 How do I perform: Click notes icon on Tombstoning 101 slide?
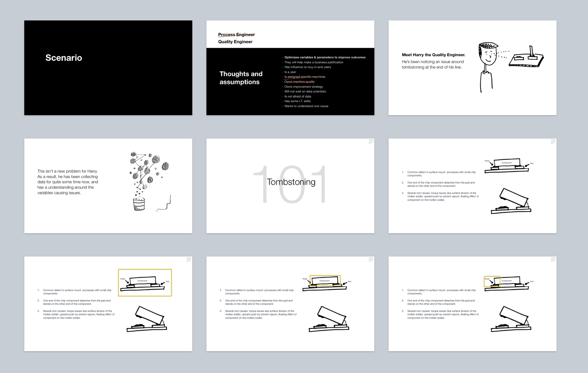click(x=371, y=141)
